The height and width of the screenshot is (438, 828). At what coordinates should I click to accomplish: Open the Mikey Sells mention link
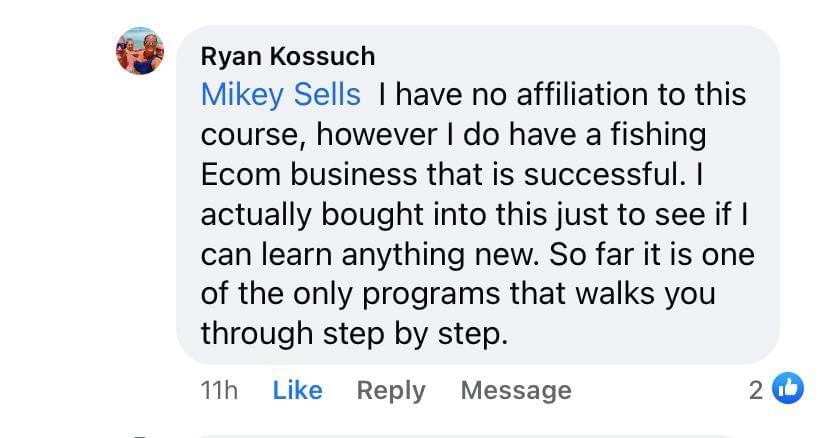click(280, 95)
